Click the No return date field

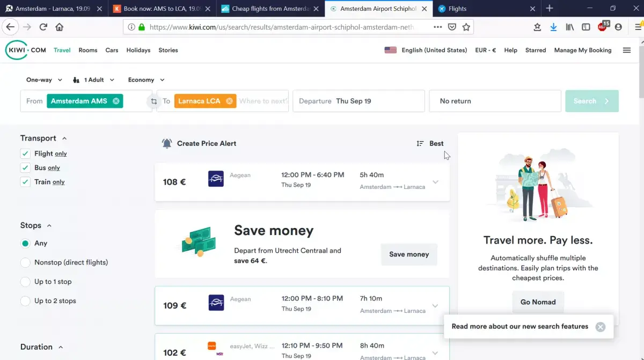[x=495, y=101]
